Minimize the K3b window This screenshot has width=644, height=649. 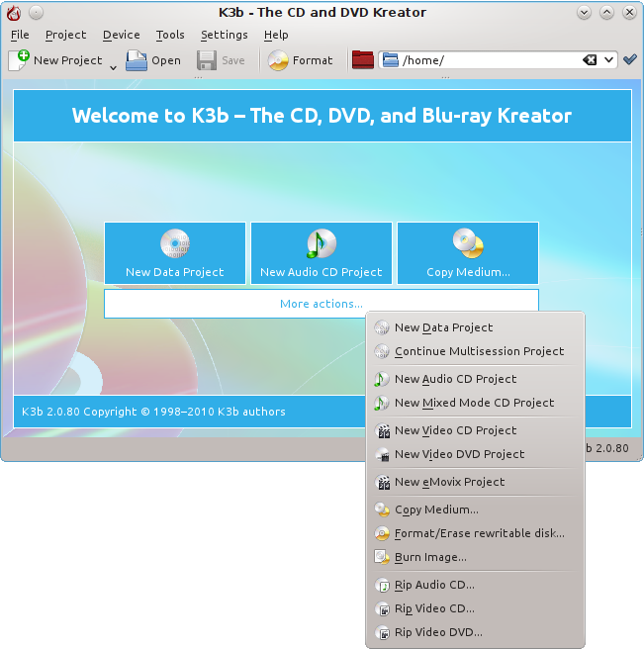584,13
